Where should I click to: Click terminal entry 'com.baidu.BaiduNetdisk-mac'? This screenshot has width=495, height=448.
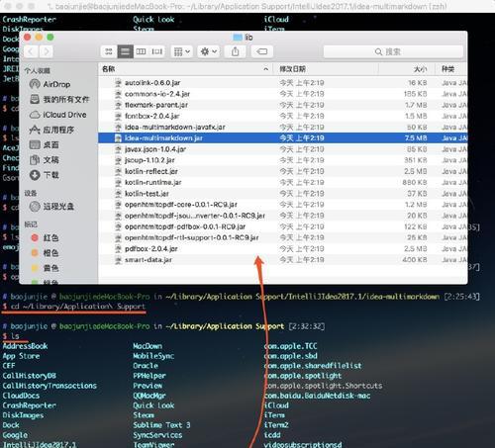[317, 396]
